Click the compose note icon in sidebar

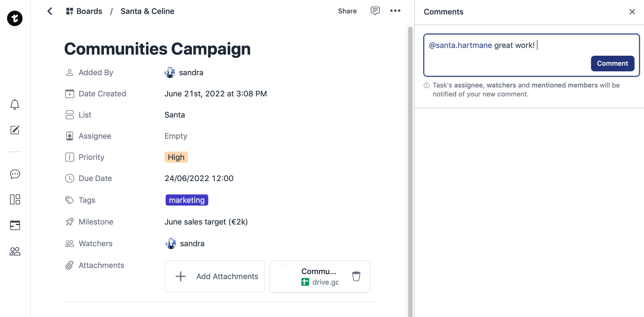pyautogui.click(x=15, y=130)
